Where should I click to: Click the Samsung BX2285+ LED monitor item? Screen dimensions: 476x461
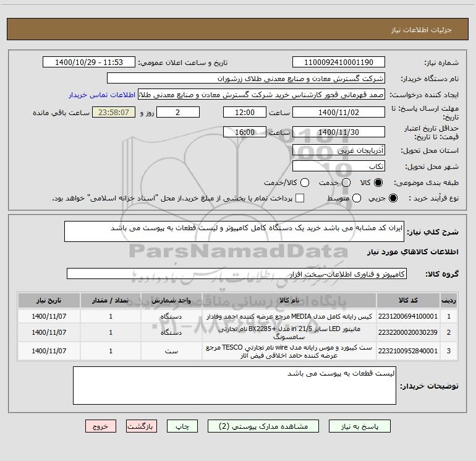pyautogui.click(x=289, y=332)
